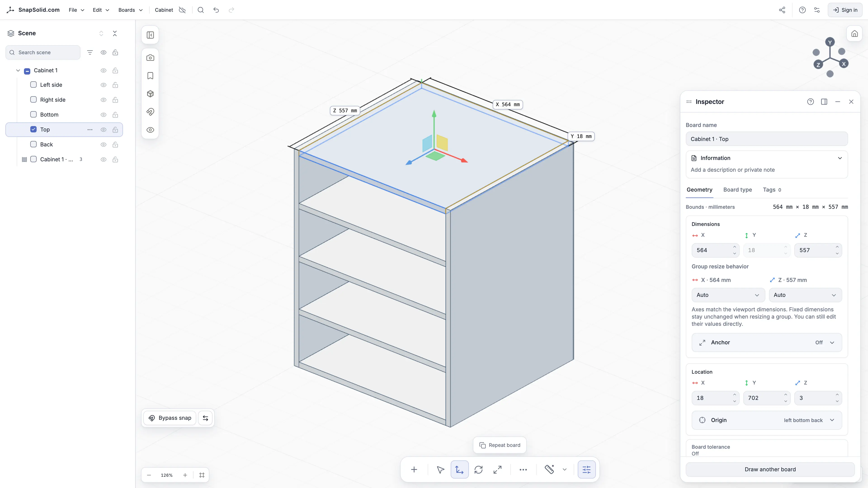The height and width of the screenshot is (488, 868).
Task: Open the camera snapshot tool
Action: [x=150, y=58]
